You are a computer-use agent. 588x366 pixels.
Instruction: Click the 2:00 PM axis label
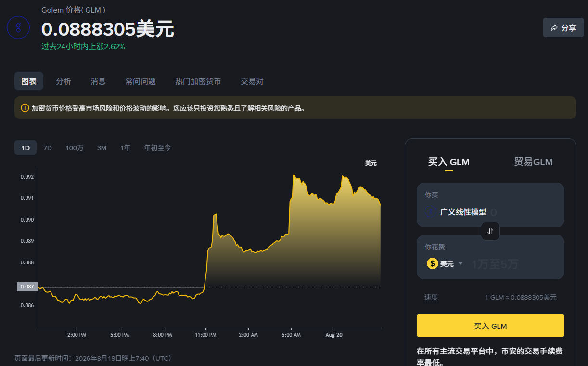pos(77,334)
